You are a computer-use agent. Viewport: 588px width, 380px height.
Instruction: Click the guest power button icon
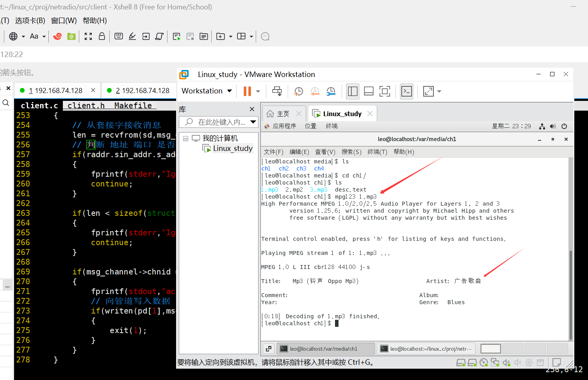click(564, 126)
